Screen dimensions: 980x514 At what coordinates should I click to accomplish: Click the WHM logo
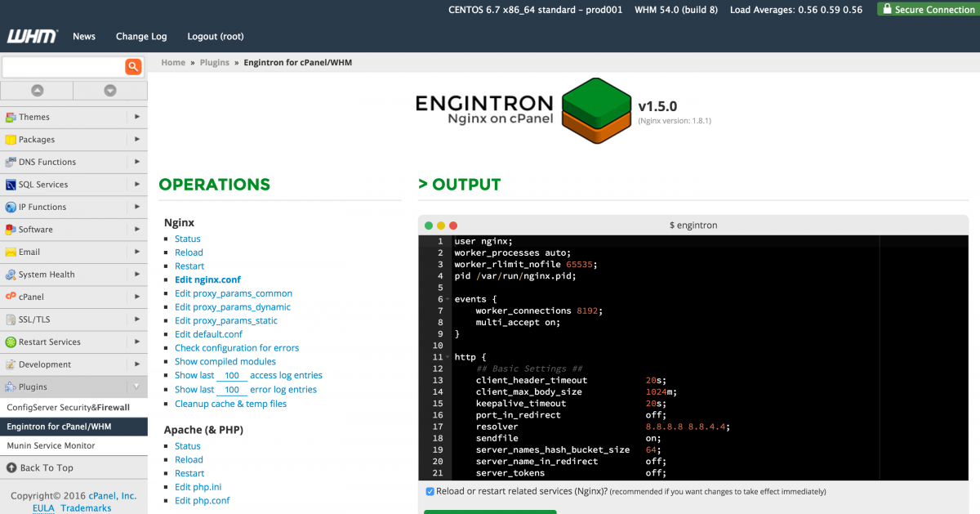click(33, 36)
